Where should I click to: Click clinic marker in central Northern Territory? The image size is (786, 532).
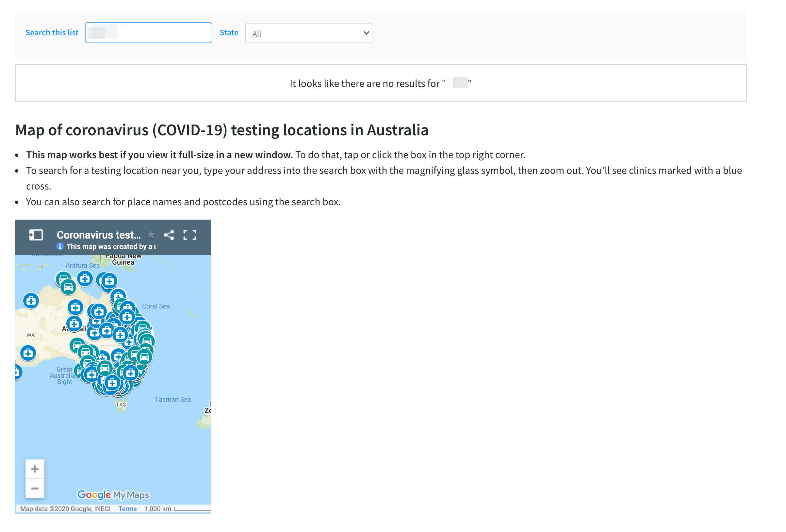coord(75,307)
